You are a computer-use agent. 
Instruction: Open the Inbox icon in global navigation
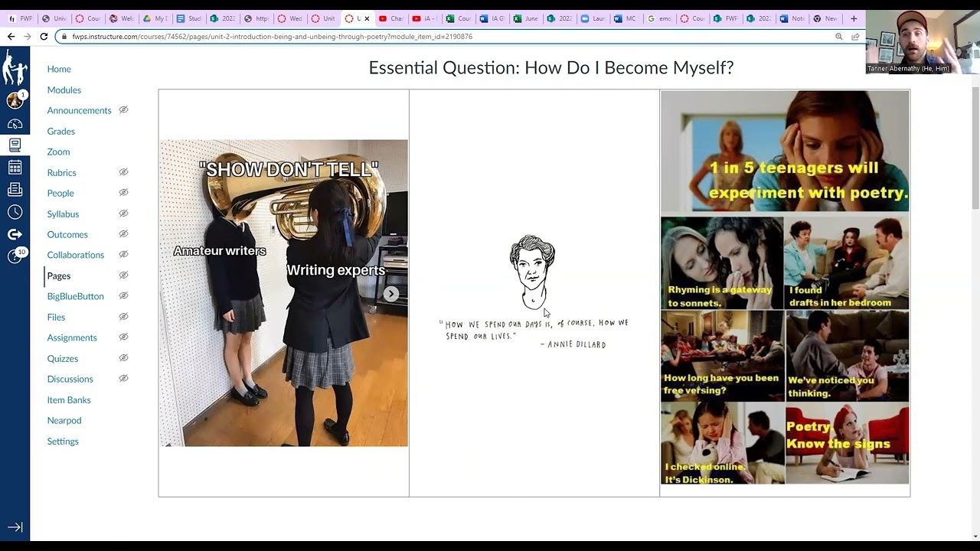(15, 190)
